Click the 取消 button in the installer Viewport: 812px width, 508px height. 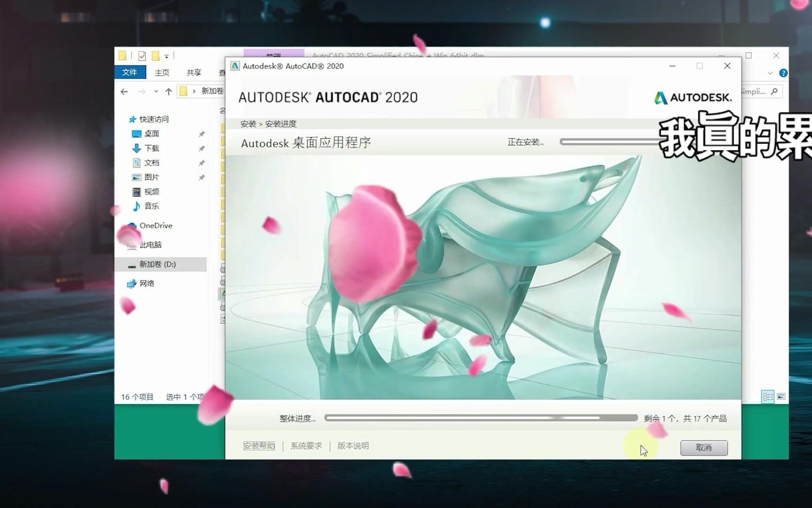click(x=703, y=447)
